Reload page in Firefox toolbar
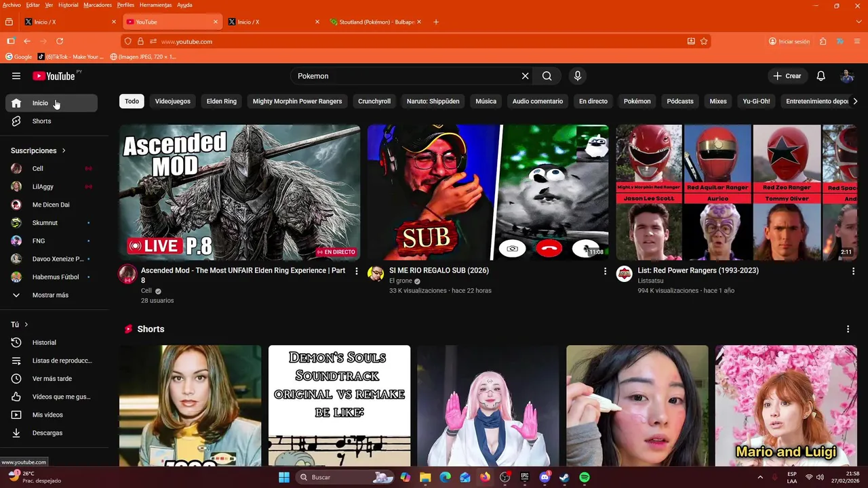 pos(60,41)
